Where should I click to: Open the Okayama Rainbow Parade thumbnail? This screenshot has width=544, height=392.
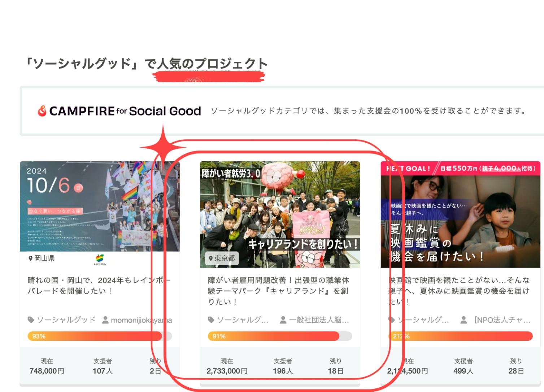(x=100, y=206)
